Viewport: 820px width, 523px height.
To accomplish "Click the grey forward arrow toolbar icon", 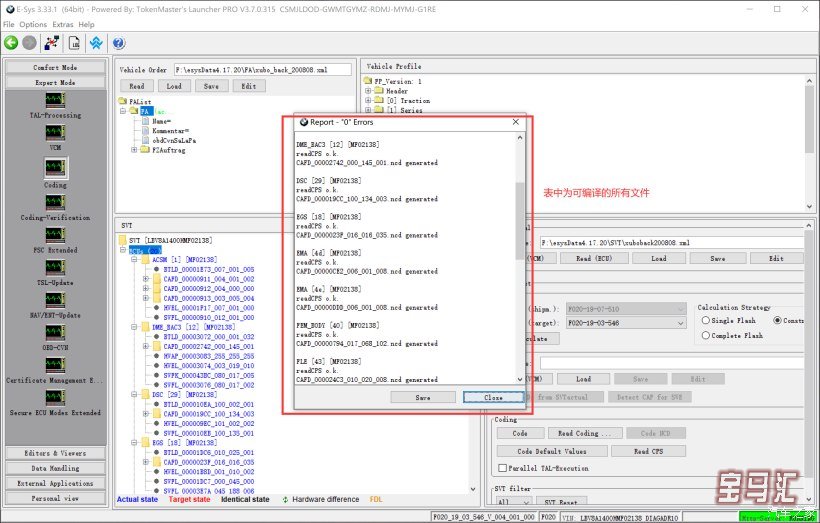I will (x=29, y=43).
